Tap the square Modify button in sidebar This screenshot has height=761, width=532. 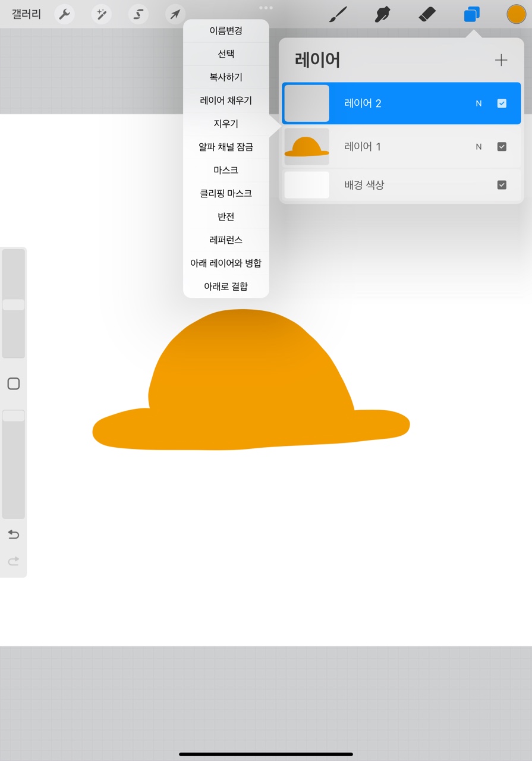(x=14, y=383)
